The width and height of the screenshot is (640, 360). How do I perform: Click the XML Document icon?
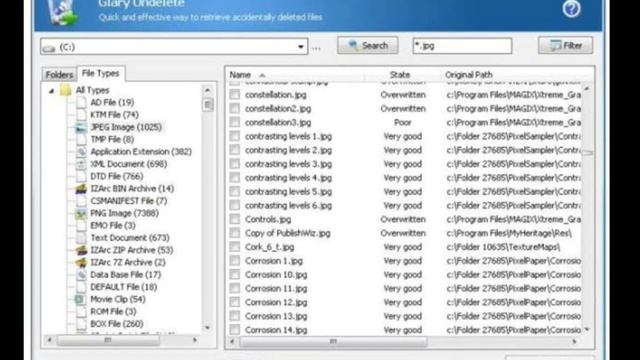[81, 164]
